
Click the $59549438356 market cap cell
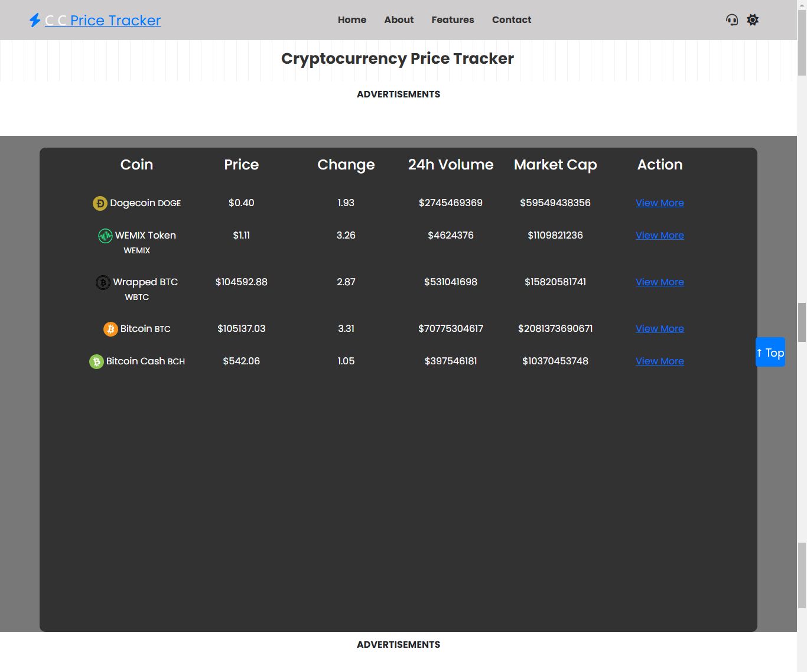click(x=555, y=203)
